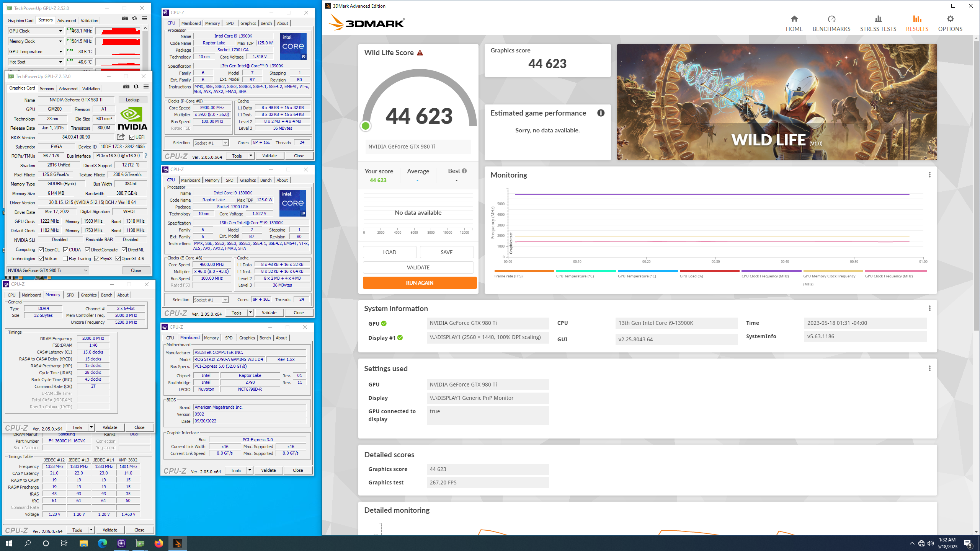Viewport: 980px width, 551px height.
Task: Click the green GPU verified check icon
Action: pos(384,323)
